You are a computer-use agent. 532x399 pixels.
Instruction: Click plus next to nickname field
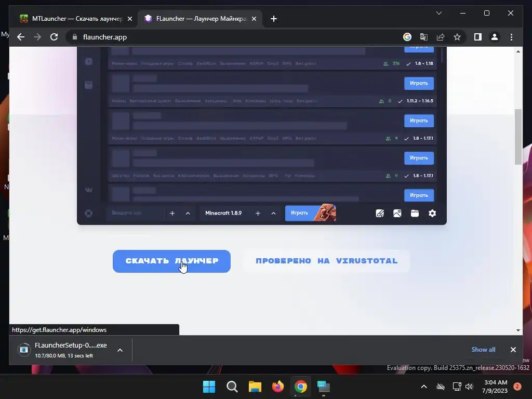point(172,213)
